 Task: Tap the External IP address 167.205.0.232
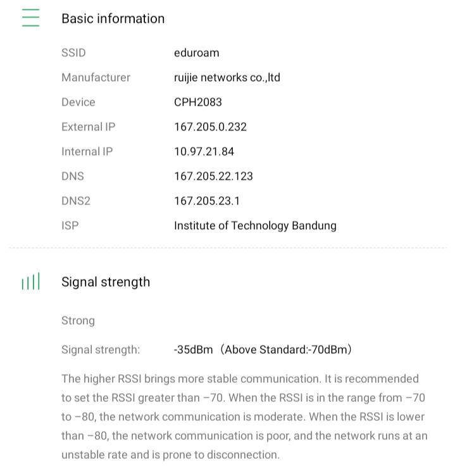210,127
